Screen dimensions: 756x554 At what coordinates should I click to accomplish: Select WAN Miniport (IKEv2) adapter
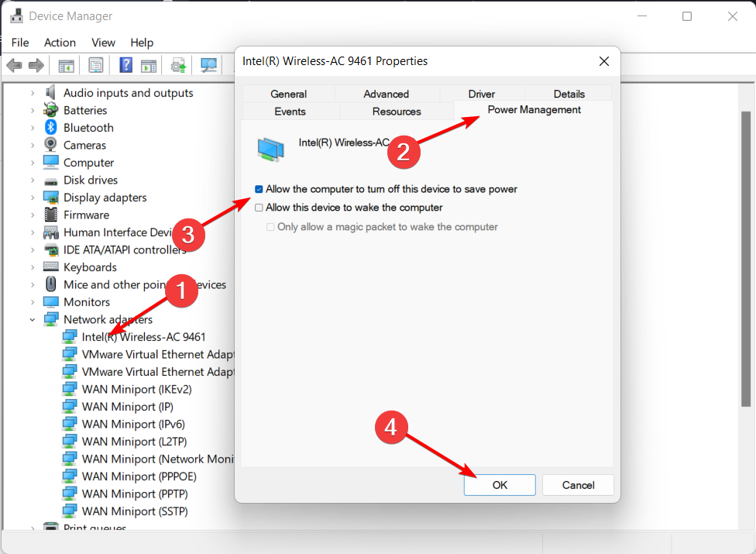click(136, 389)
